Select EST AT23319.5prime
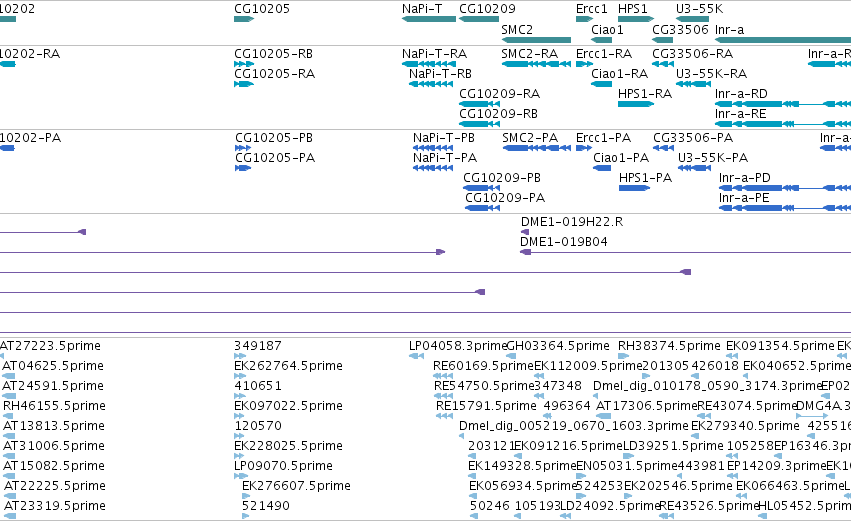 pyautogui.click(x=9, y=516)
